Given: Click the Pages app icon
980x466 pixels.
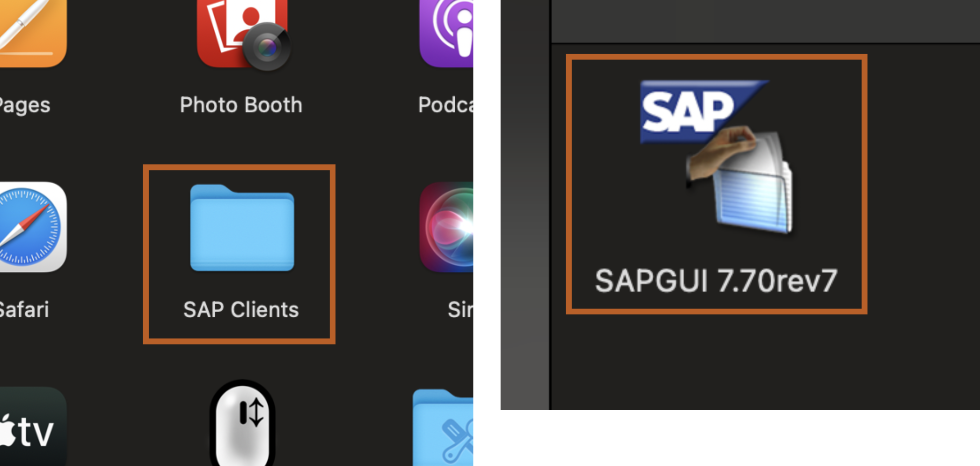Looking at the screenshot, I should [30, 30].
